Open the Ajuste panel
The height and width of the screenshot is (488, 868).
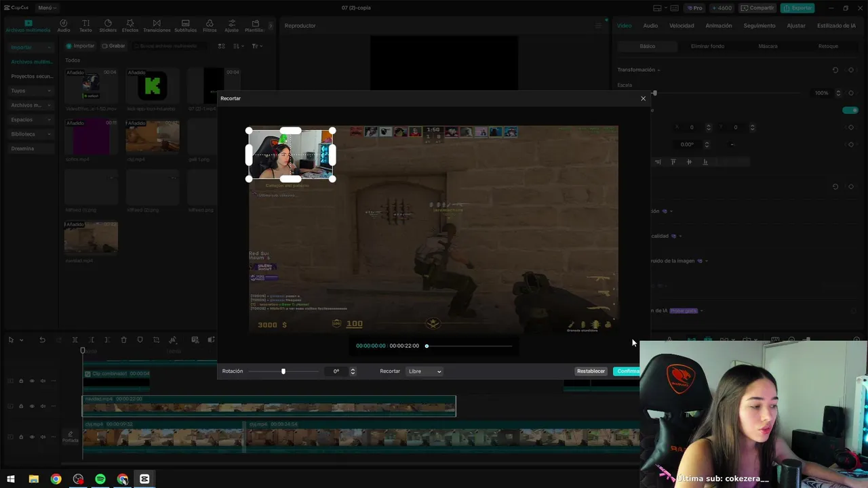[x=232, y=26]
